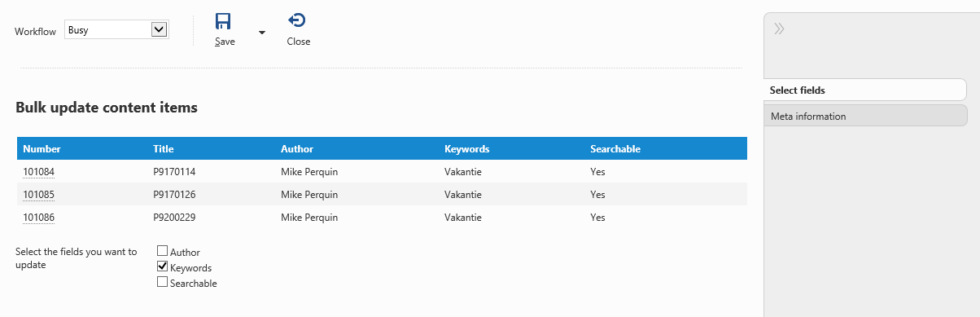Click the Author column header
980x317 pixels.
click(x=297, y=149)
